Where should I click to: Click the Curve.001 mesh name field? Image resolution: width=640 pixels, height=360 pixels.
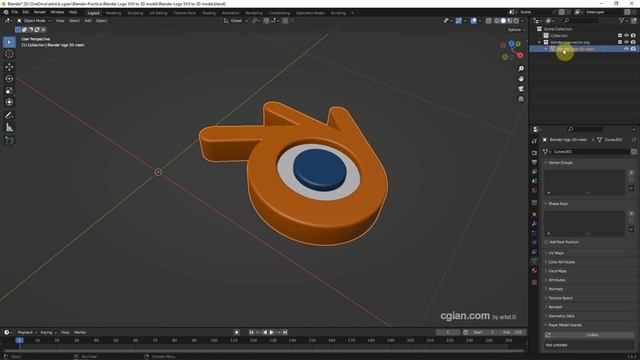591,151
